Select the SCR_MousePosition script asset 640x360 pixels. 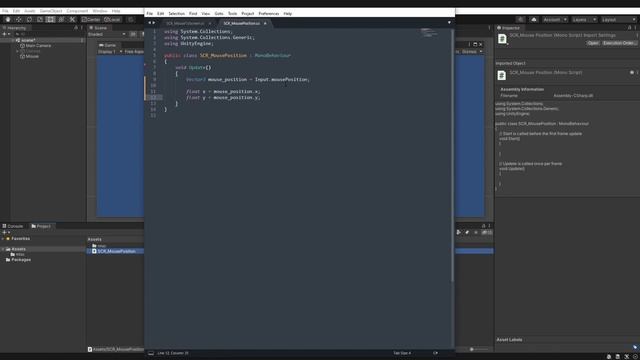(116, 251)
